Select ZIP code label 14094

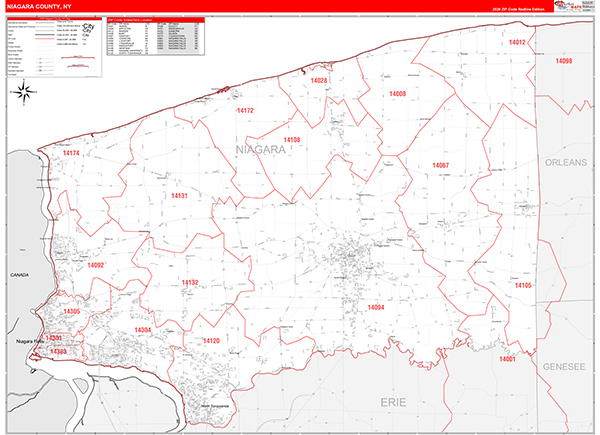click(376, 307)
